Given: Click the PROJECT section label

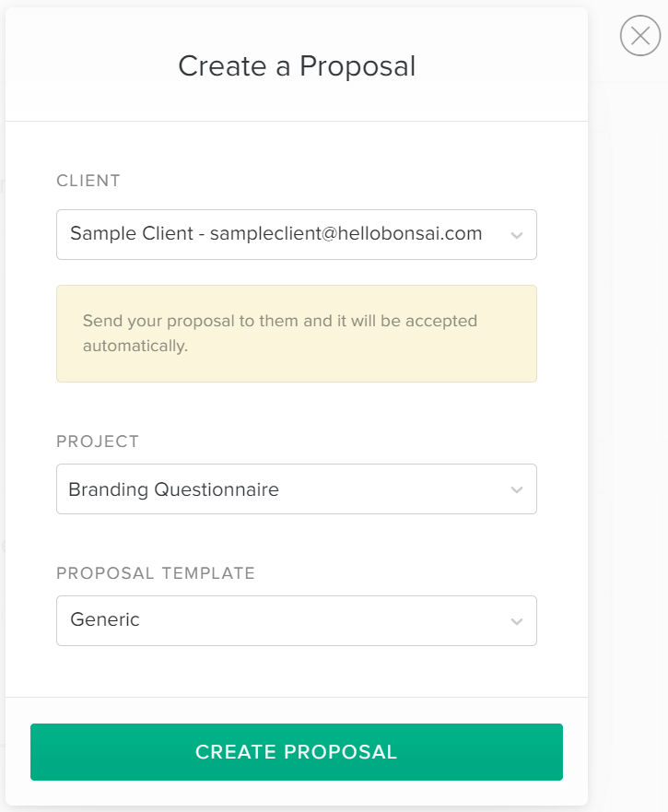Looking at the screenshot, I should pyautogui.click(x=96, y=441).
